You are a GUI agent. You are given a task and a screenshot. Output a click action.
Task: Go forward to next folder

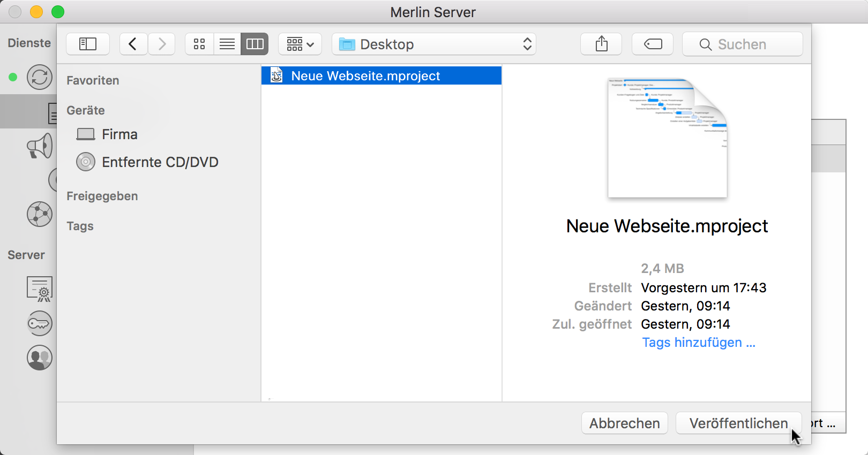pyautogui.click(x=161, y=44)
